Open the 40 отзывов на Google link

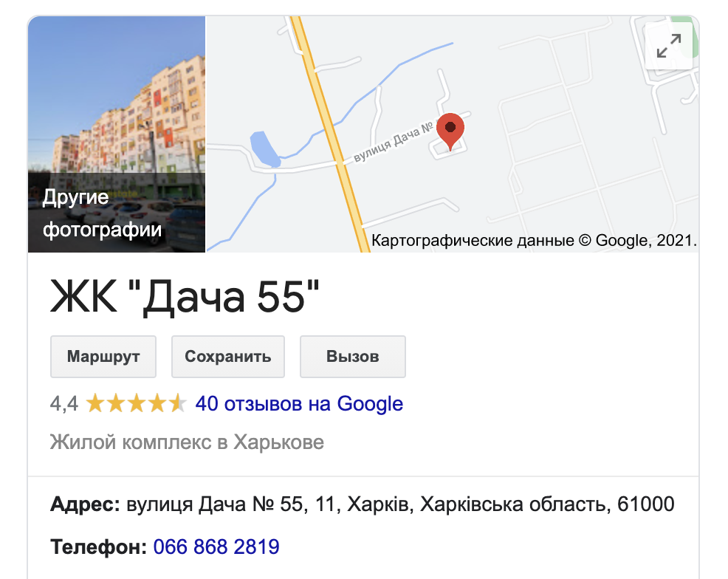tap(299, 404)
